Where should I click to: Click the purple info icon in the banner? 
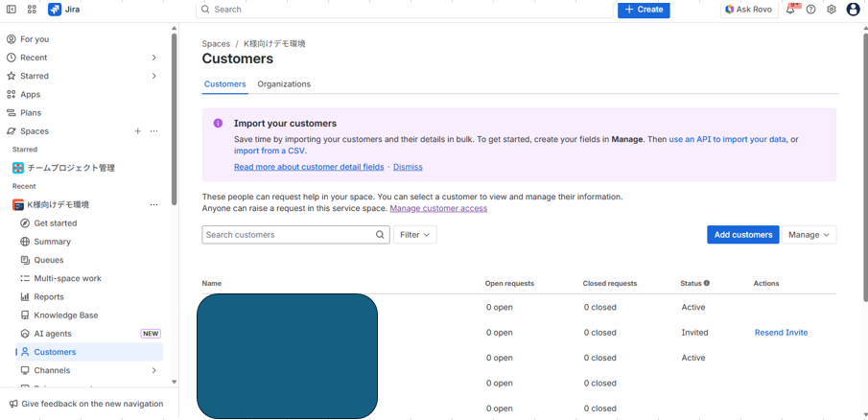tap(218, 123)
